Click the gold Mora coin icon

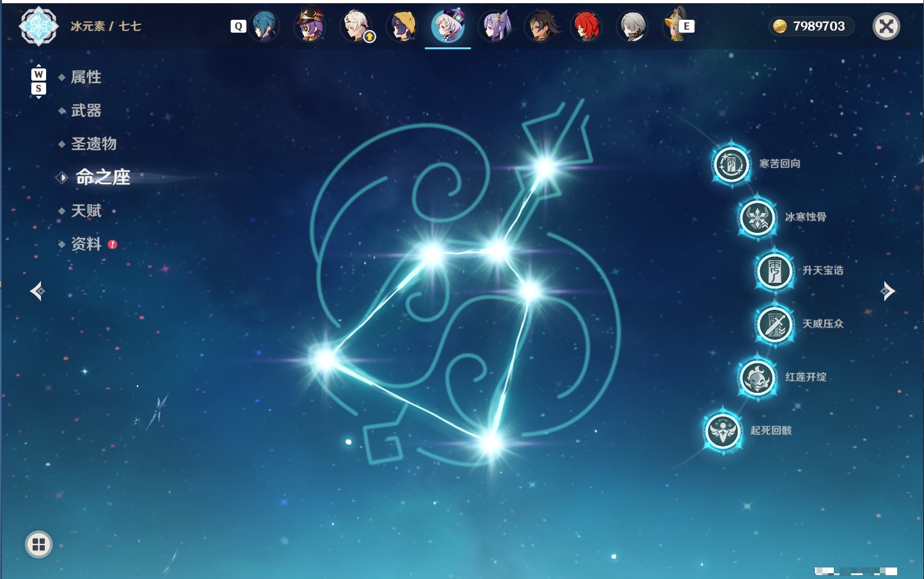780,26
